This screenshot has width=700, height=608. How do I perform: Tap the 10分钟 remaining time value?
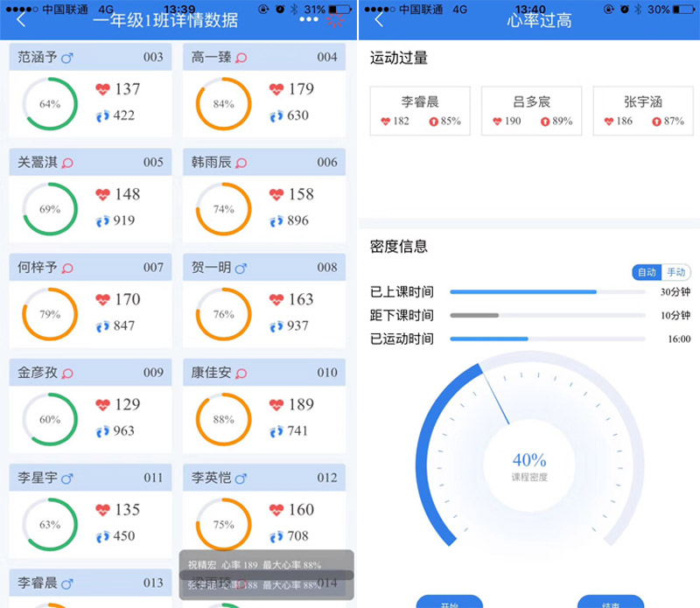(x=675, y=316)
